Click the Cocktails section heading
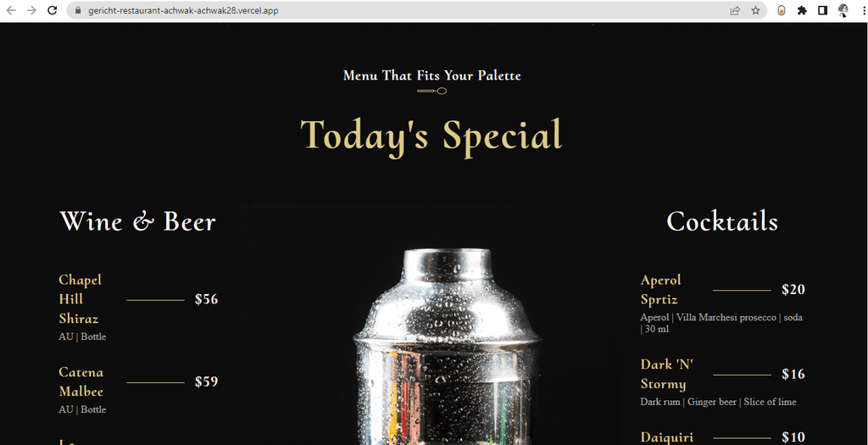 point(722,221)
